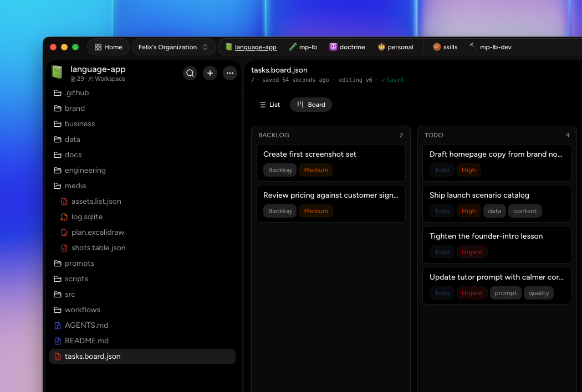
Task: Click the Home grid icon
Action: point(98,47)
